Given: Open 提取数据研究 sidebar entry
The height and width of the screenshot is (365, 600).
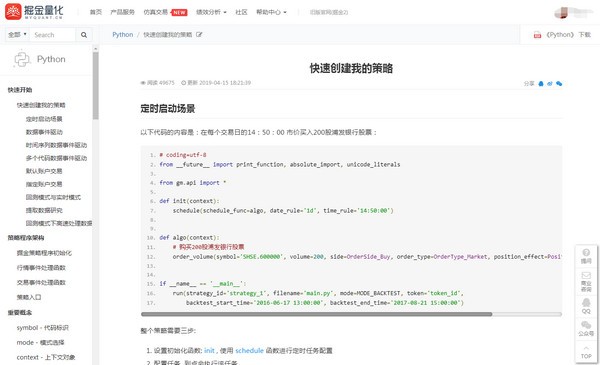Looking at the screenshot, I should tap(44, 210).
